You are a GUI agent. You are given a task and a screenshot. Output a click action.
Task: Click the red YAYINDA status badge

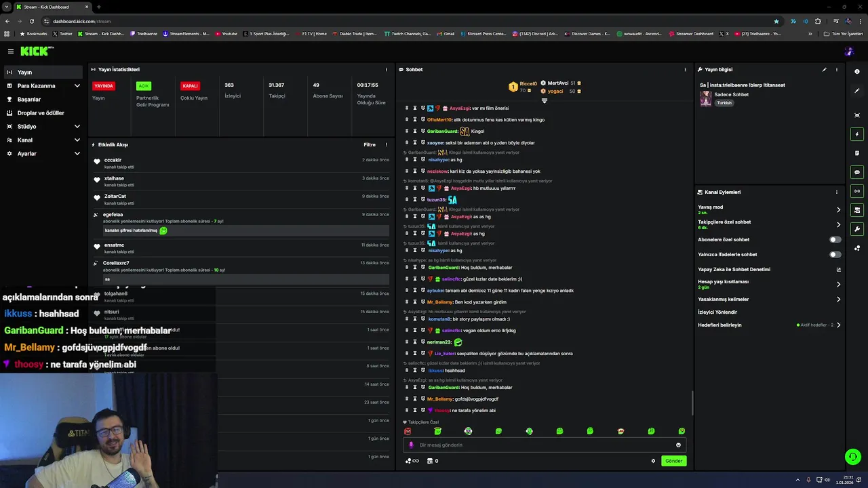tap(104, 86)
